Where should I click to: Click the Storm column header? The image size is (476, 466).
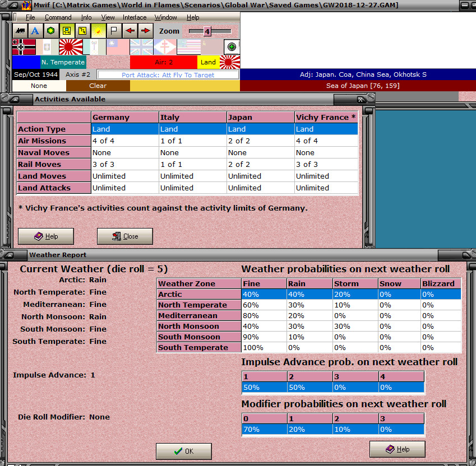click(x=355, y=283)
